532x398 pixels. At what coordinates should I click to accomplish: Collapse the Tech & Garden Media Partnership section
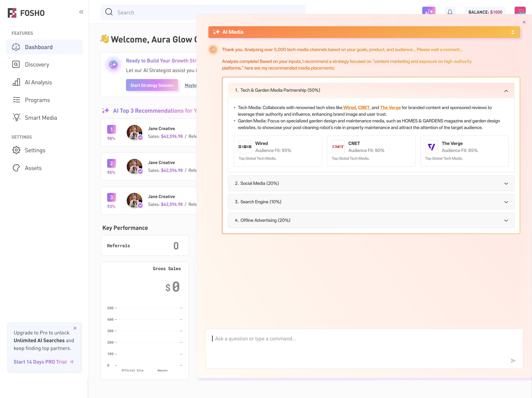coord(371,91)
